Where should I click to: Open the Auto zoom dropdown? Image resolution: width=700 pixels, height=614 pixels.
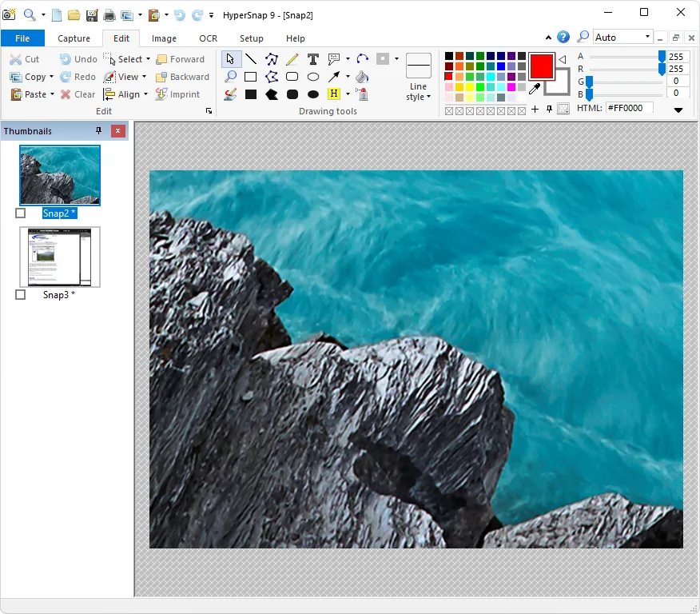648,36
